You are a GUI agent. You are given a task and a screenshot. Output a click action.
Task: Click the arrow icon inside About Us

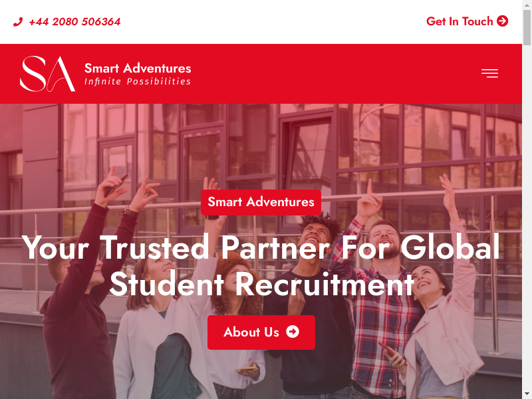[x=293, y=332]
